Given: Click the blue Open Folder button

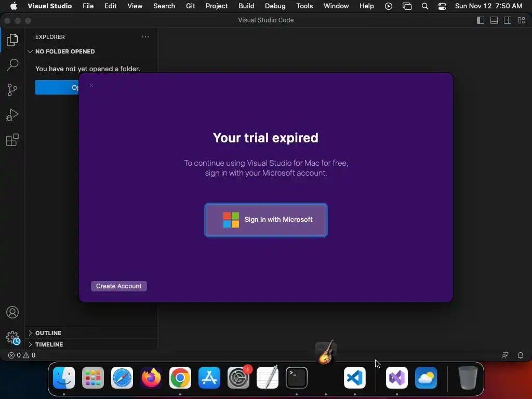Looking at the screenshot, I should click(57, 87).
